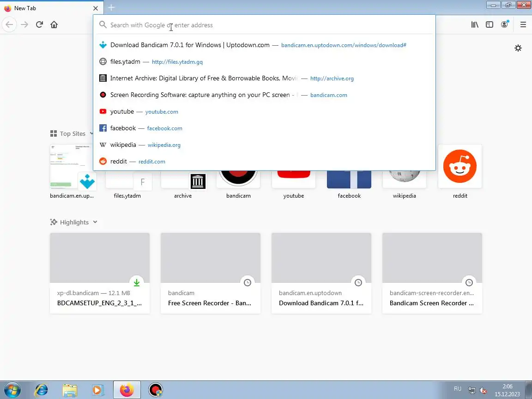Click the reddit favicon in suggestion list

coord(103,161)
